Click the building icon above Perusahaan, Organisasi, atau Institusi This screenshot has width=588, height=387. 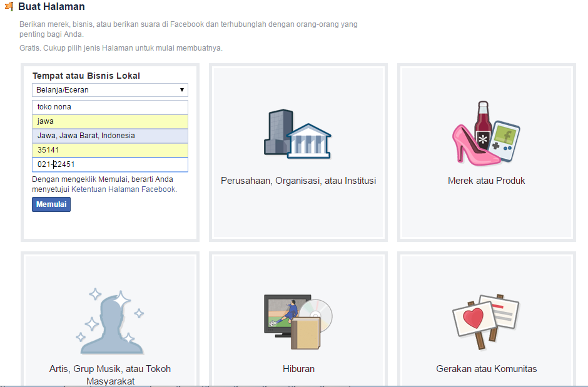pos(298,133)
